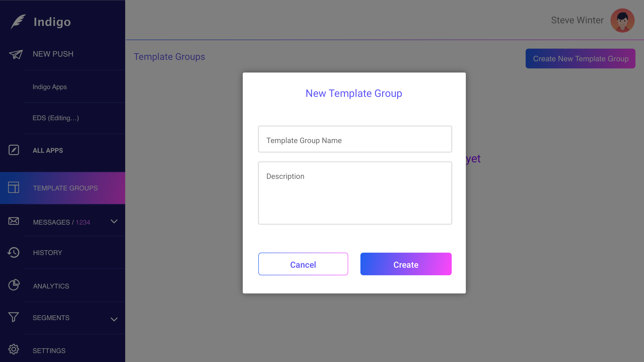Click into the Description text area
Screen dimensions: 644x362
355,193
